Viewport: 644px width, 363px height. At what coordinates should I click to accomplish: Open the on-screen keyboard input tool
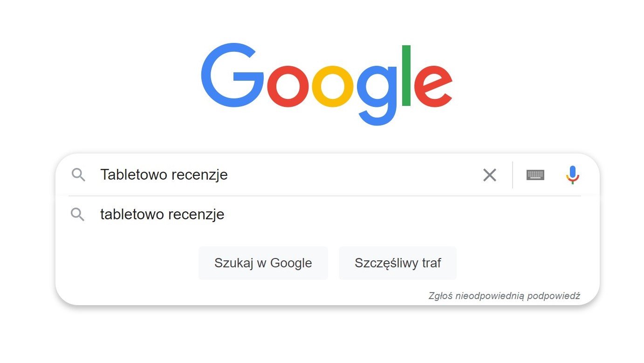tap(535, 175)
